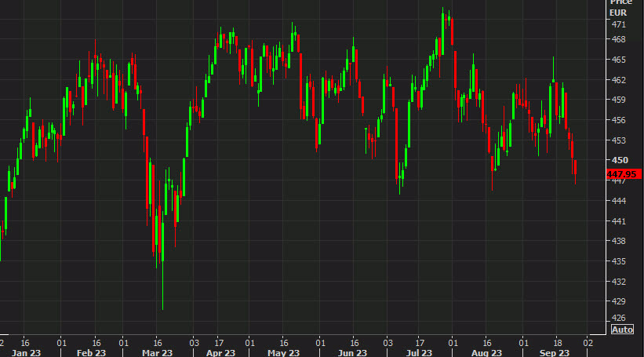
Task: Click the 03 date tick above Apr 23
Action: click(x=195, y=343)
